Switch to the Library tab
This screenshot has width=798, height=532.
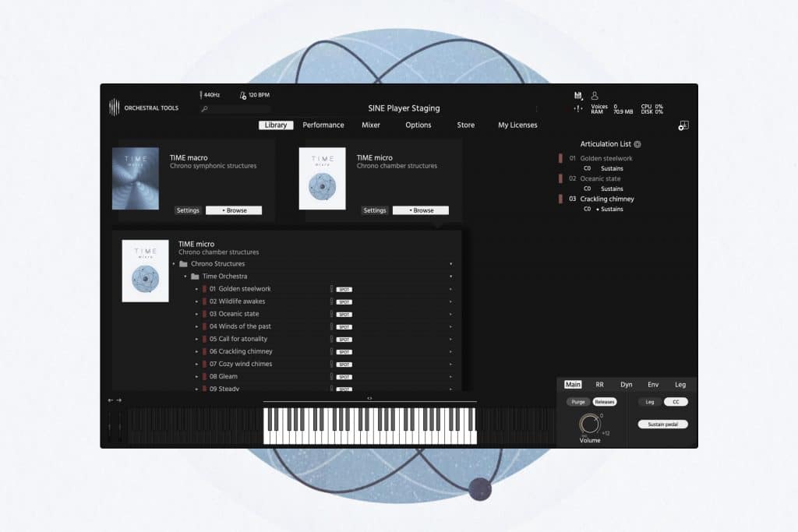coord(276,125)
